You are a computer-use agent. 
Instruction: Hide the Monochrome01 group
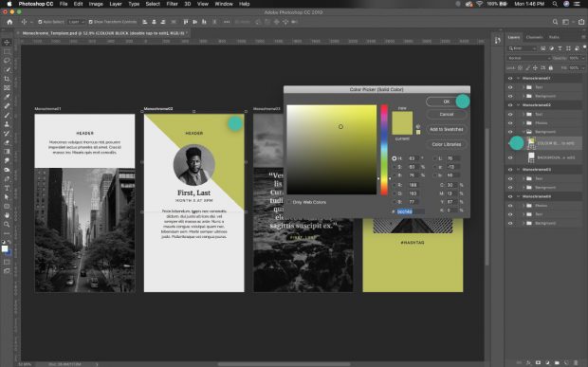click(x=510, y=79)
